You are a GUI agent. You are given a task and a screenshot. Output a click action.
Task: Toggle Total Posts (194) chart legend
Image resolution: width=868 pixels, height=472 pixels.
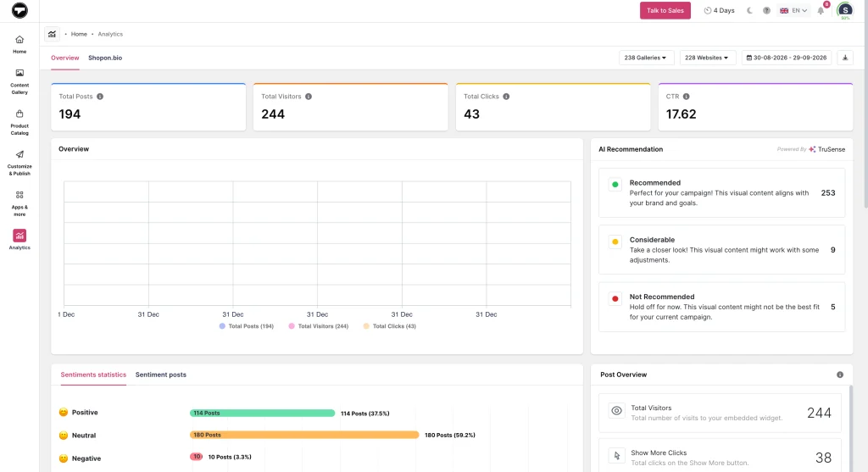coord(247,326)
